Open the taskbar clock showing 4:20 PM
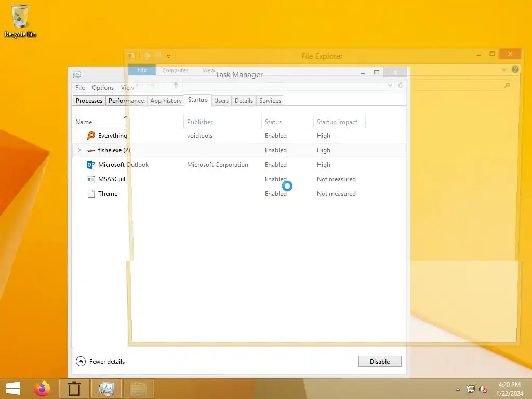 [509, 389]
